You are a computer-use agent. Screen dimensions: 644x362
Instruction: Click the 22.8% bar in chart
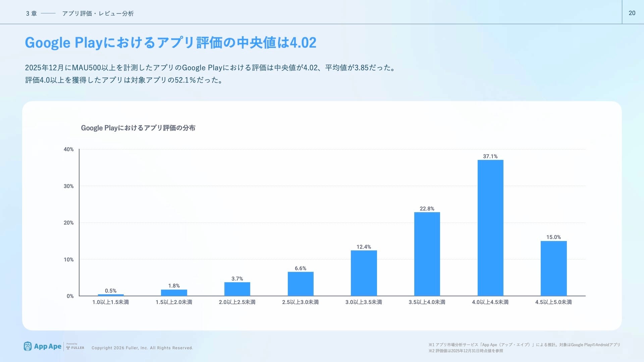point(427,254)
